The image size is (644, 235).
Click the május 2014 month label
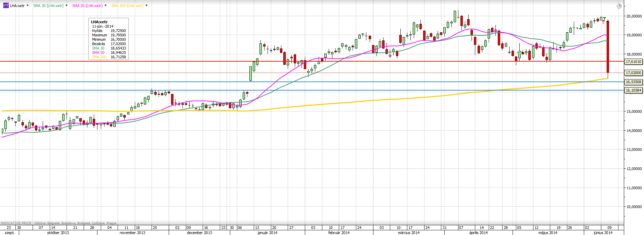point(548,233)
